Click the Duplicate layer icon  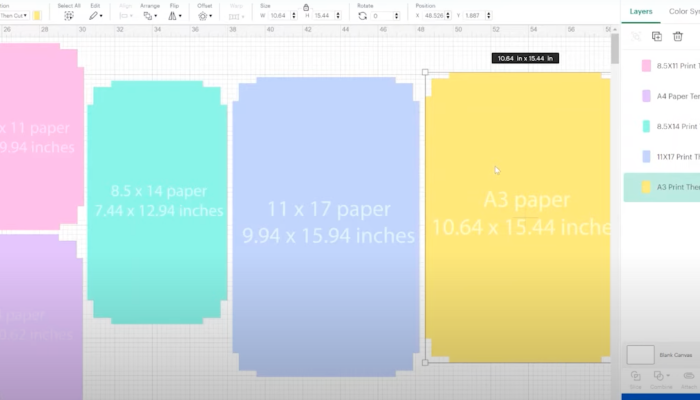(657, 37)
